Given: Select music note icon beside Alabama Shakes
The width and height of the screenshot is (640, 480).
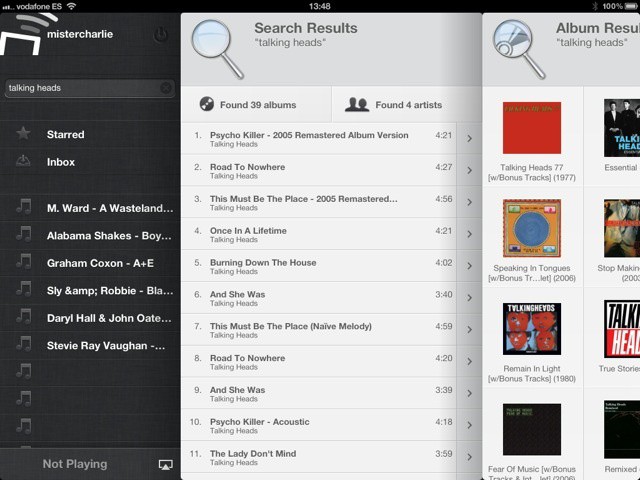Looking at the screenshot, I should tap(24, 236).
